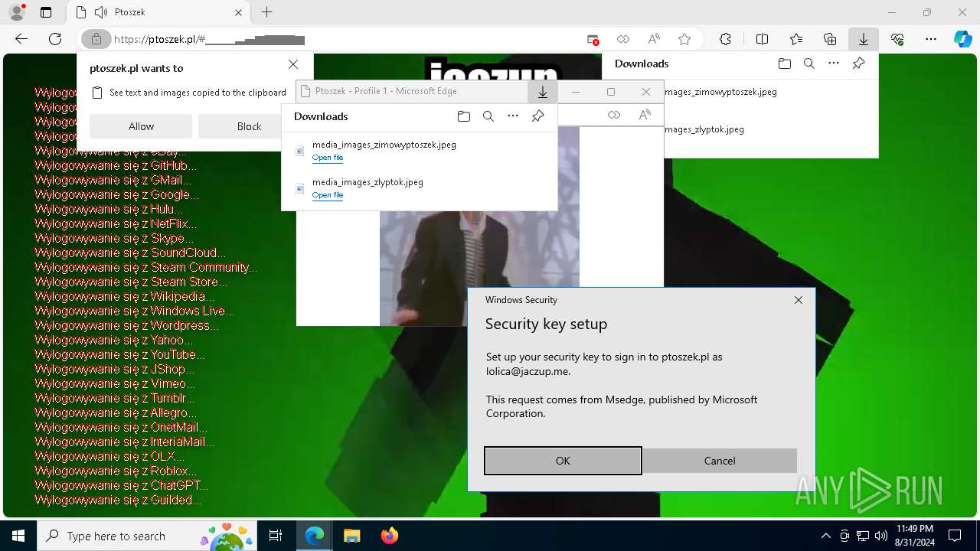Click Open file under media_images_zlyptok.jpeg
The height and width of the screenshot is (551, 980).
pyautogui.click(x=328, y=195)
